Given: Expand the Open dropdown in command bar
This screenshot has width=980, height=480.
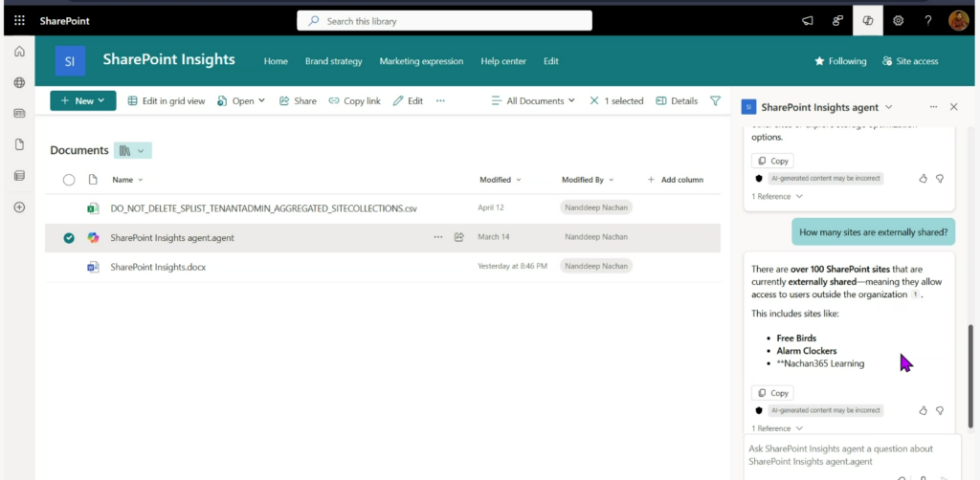Looking at the screenshot, I should (261, 100).
